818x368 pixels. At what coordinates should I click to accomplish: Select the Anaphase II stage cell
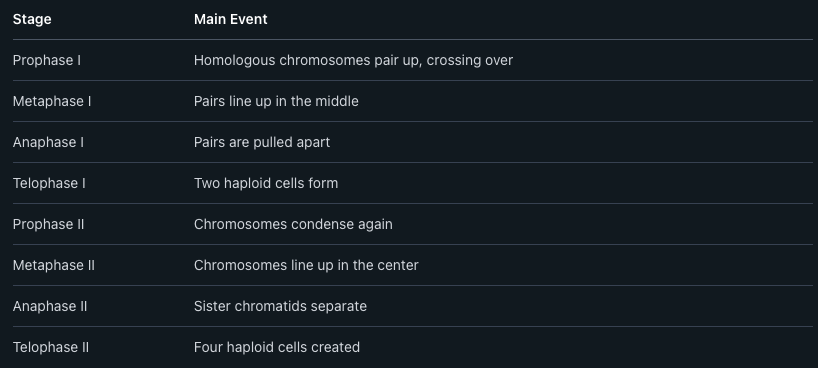click(x=50, y=306)
